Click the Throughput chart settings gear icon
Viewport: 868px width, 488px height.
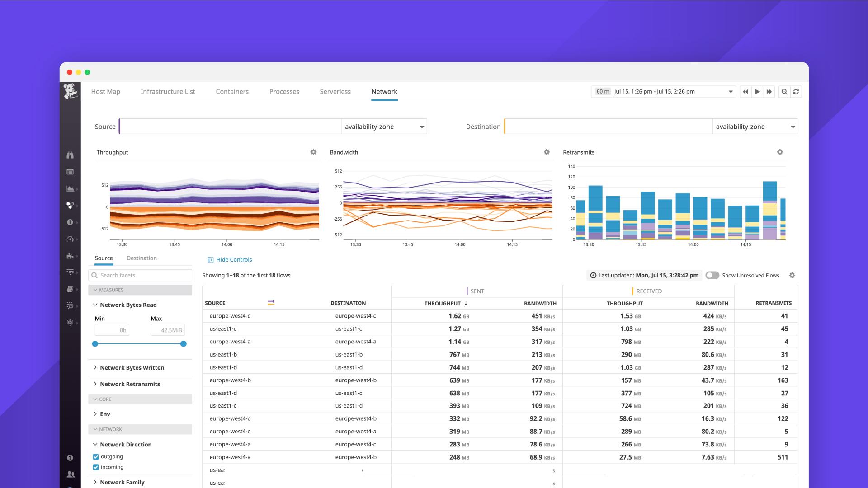[313, 151]
